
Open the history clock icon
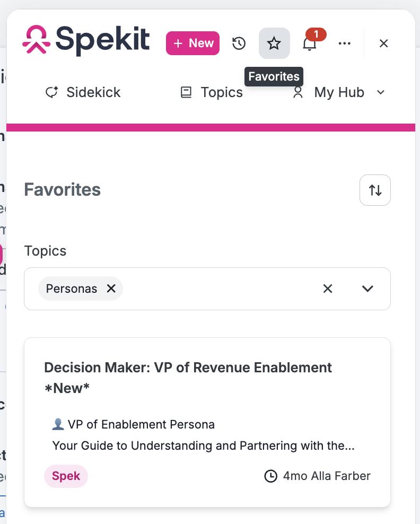pos(239,43)
